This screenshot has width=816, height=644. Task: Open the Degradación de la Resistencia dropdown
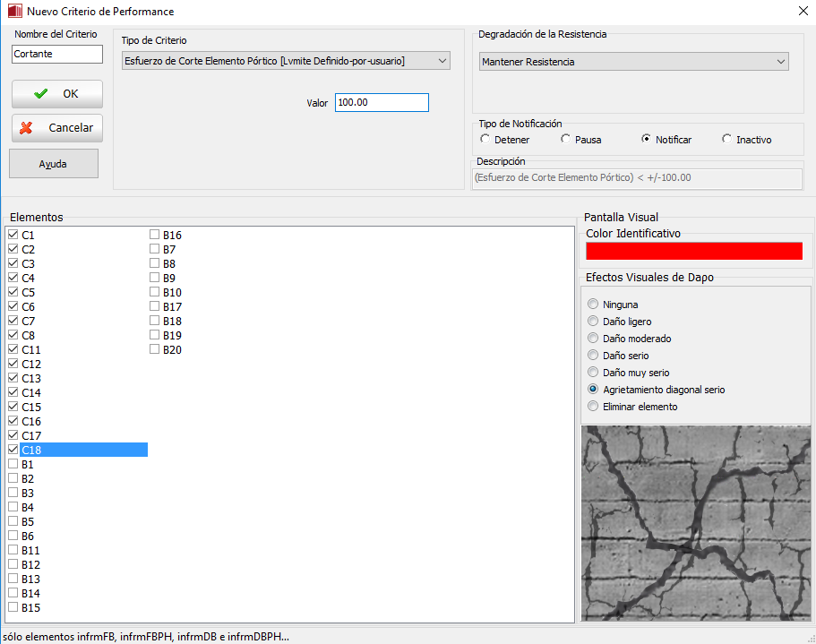coord(633,62)
